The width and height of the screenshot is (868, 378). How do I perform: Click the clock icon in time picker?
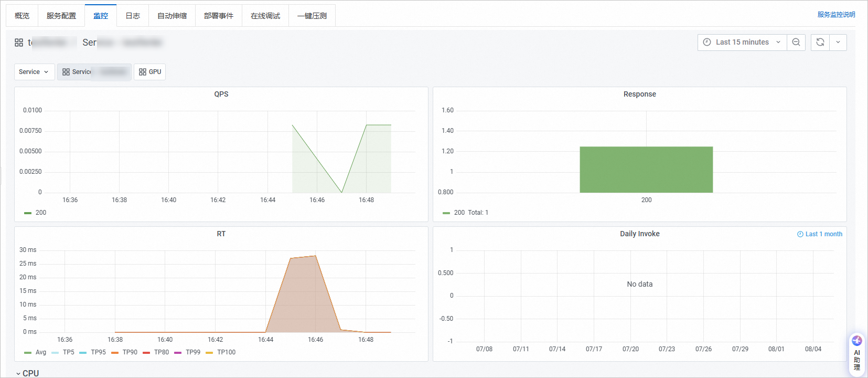tap(707, 42)
